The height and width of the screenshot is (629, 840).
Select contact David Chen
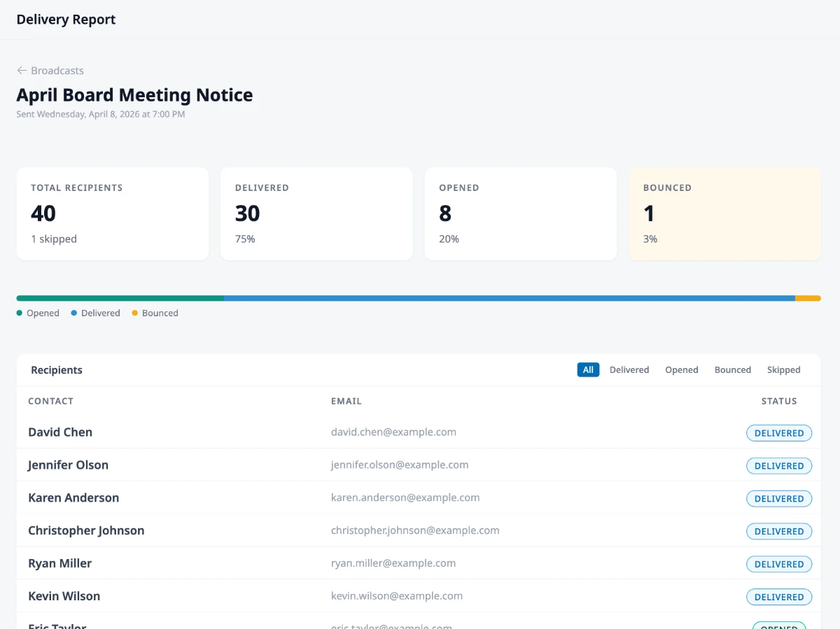click(60, 432)
